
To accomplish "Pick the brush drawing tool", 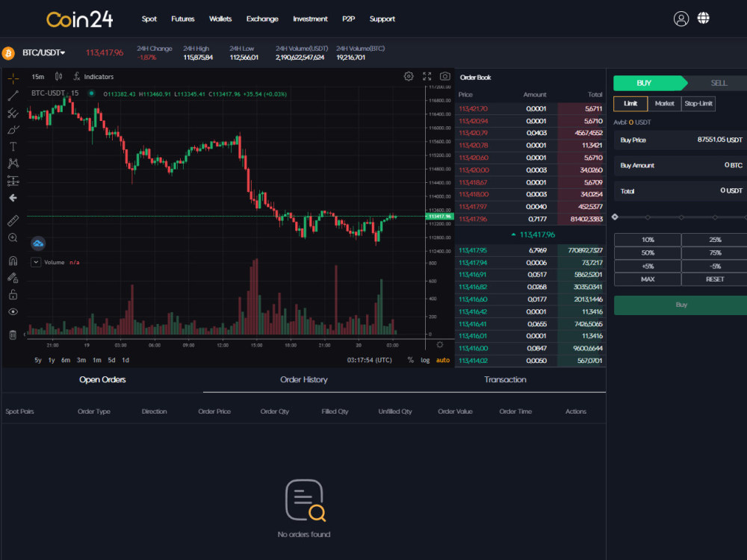I will (x=13, y=130).
